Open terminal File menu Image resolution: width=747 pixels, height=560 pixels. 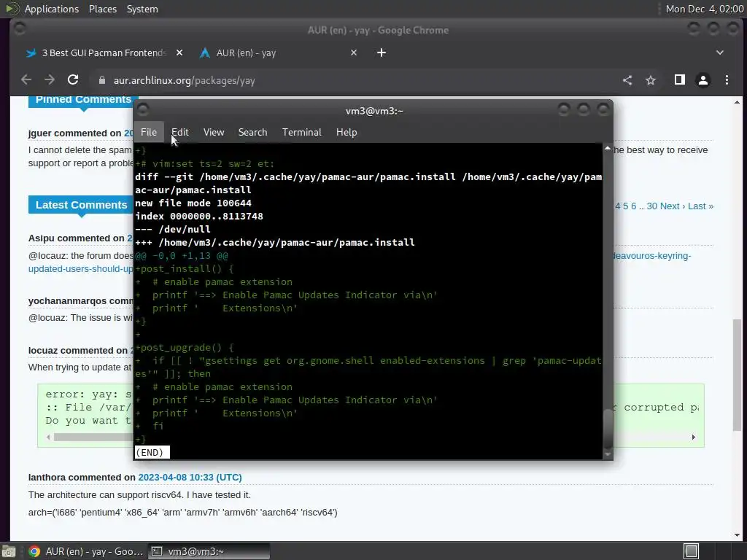coord(149,133)
